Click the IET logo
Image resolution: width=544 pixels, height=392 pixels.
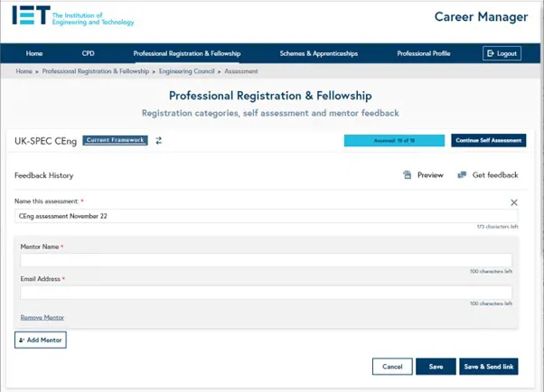tap(73, 15)
